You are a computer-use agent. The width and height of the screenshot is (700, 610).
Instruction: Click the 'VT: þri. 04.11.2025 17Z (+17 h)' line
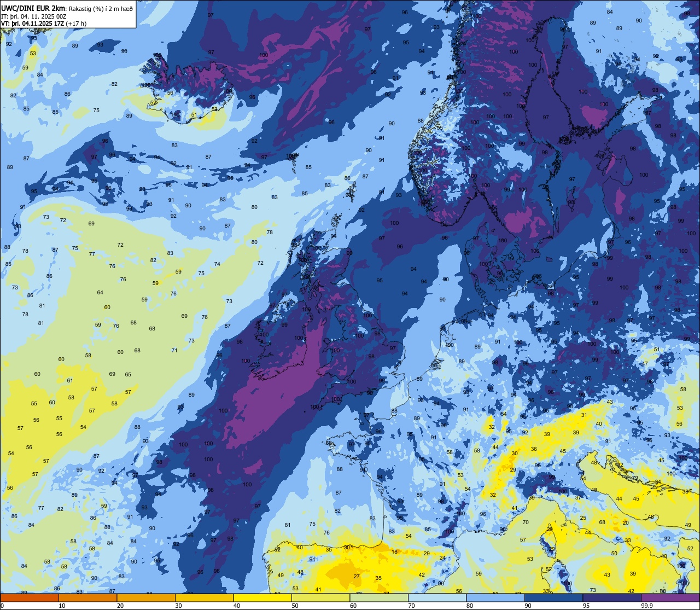pyautogui.click(x=44, y=23)
